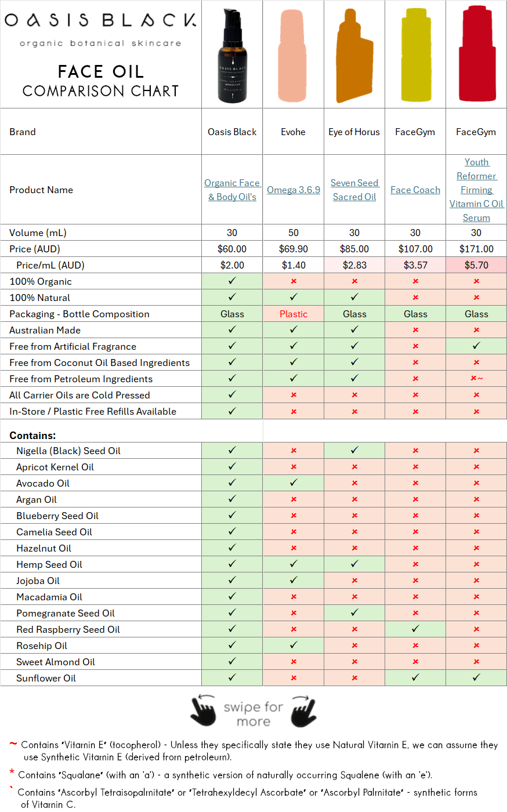Click Evohe cross for Macadamia Oil
The height and width of the screenshot is (812, 507).
pyautogui.click(x=294, y=597)
